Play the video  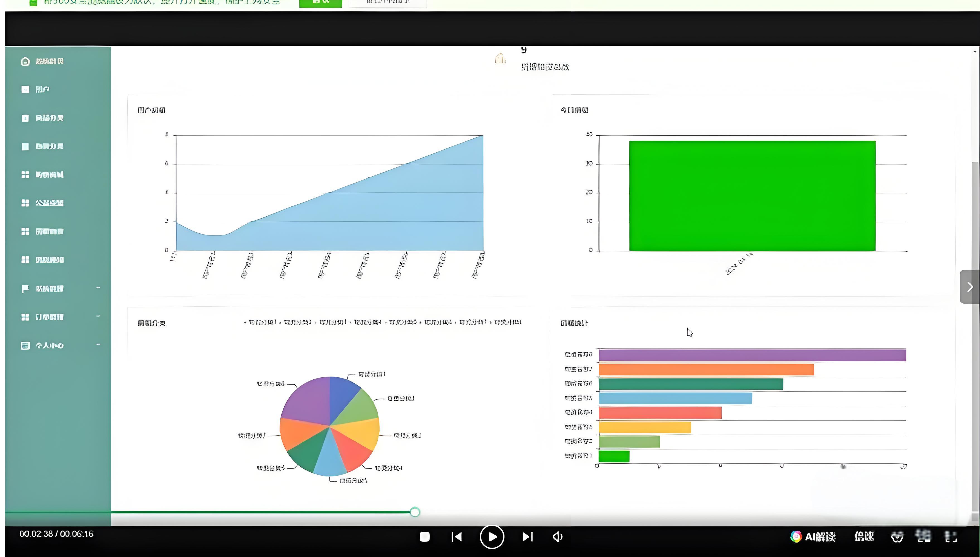click(492, 537)
